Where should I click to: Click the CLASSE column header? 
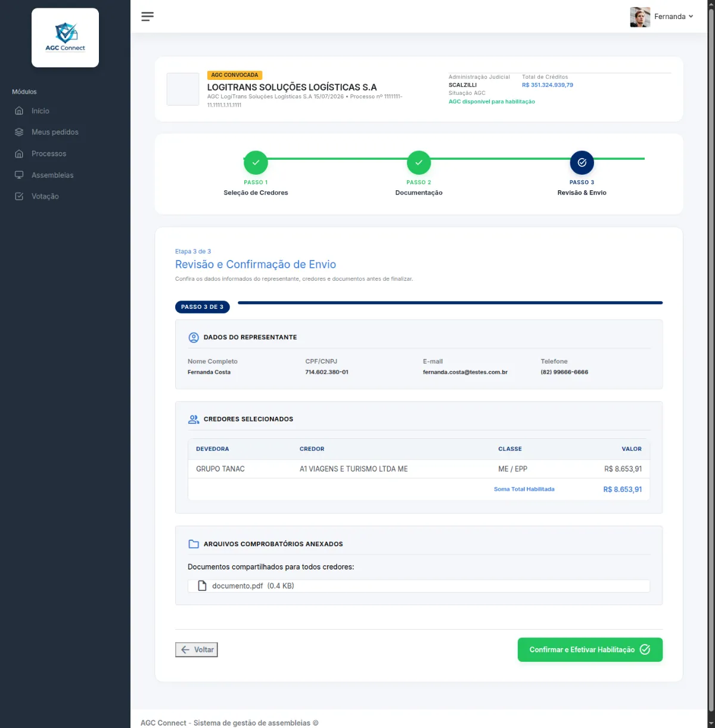tap(510, 449)
